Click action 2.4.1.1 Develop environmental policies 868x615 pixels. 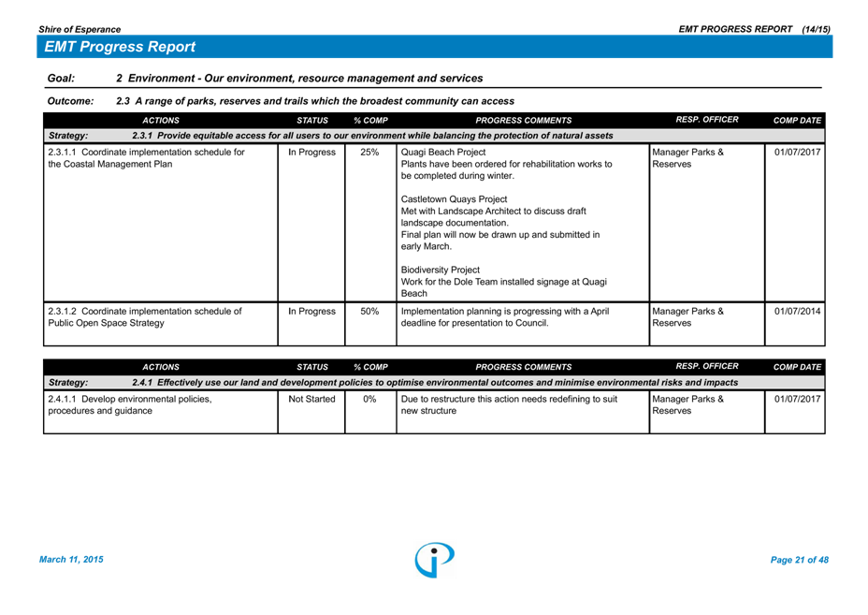coord(130,405)
